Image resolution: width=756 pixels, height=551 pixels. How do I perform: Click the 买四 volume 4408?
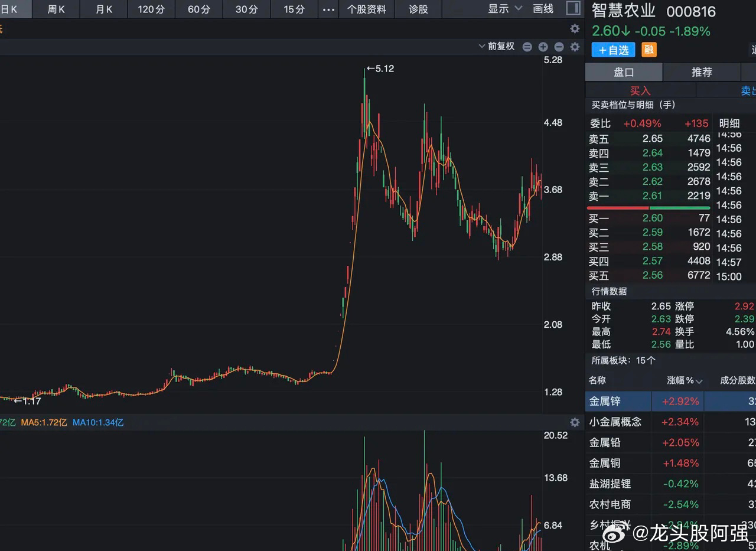pyautogui.click(x=699, y=261)
